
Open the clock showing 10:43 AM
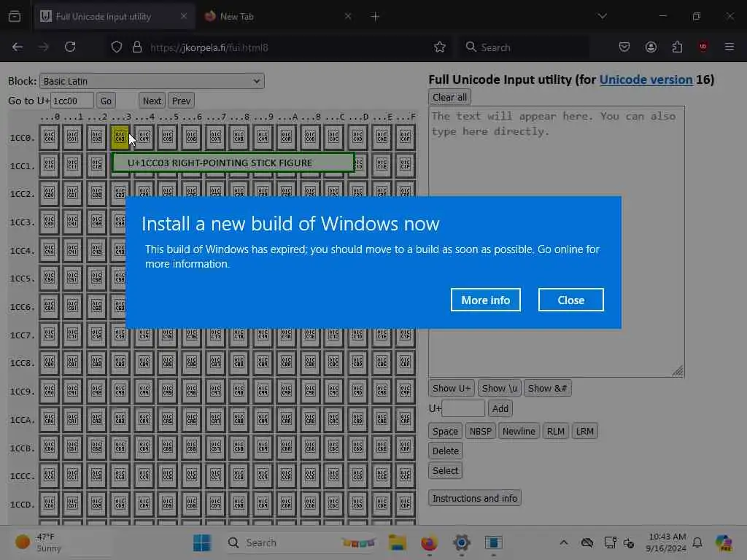(666, 542)
